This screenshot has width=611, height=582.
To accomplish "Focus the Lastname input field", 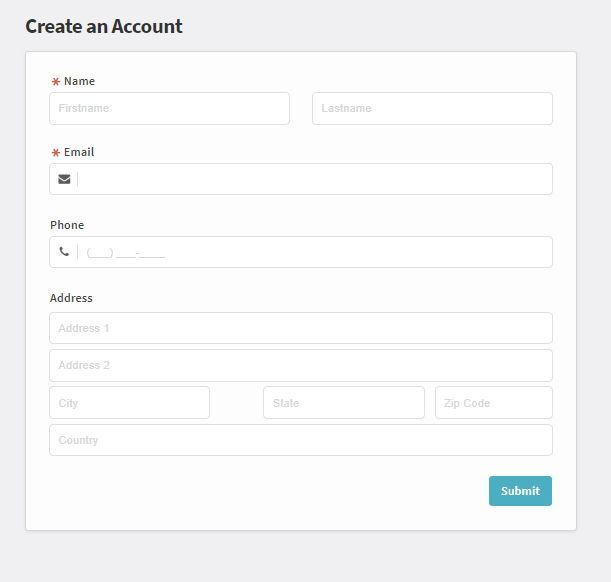I will click(x=432, y=108).
